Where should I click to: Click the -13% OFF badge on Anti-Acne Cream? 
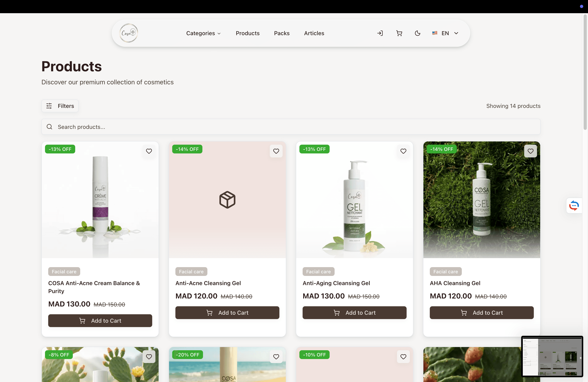click(x=60, y=149)
